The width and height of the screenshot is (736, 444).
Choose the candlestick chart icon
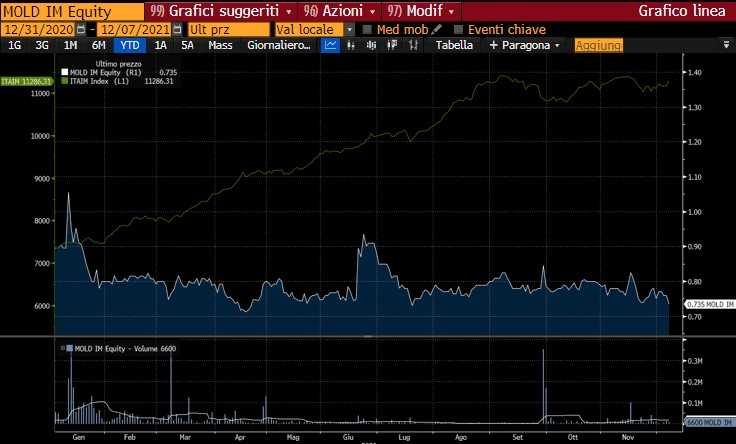[x=371, y=45]
